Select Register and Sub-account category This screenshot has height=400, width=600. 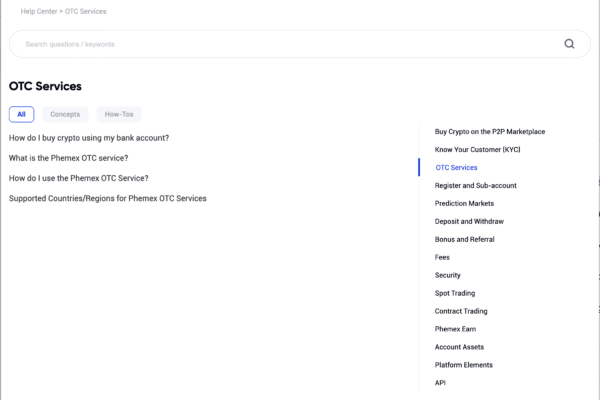point(476,186)
